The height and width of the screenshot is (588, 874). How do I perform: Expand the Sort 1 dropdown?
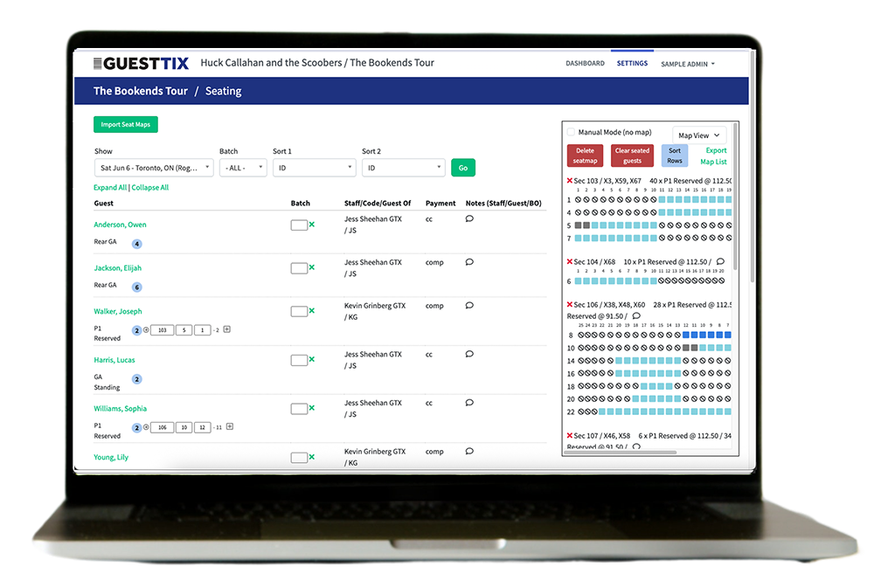tap(314, 168)
